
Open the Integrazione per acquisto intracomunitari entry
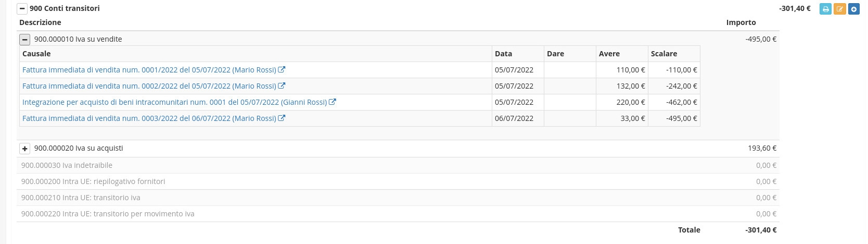(x=174, y=102)
